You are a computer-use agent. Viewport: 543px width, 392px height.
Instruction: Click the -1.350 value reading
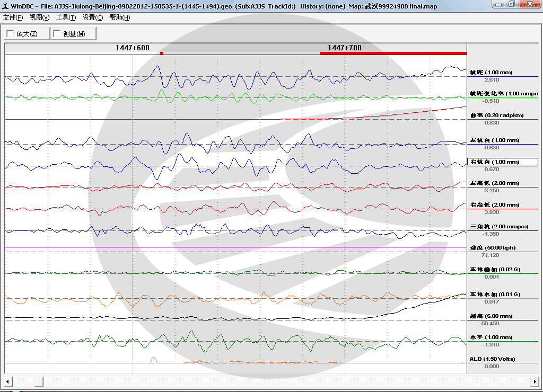(x=491, y=234)
